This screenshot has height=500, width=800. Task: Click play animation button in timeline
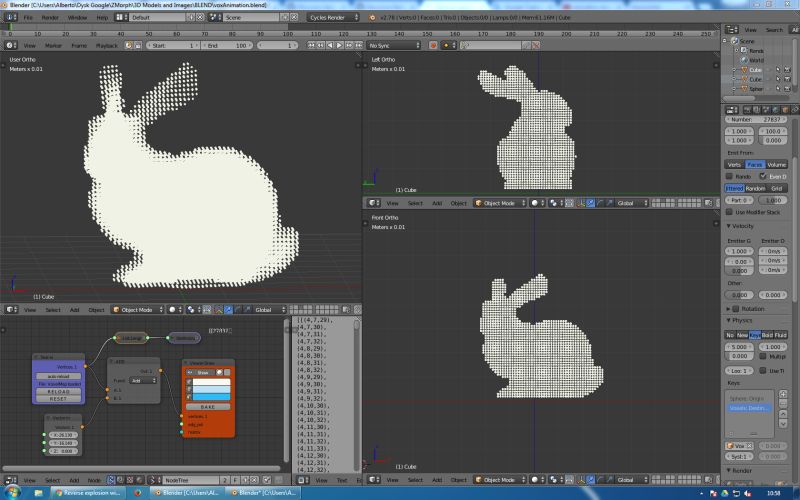tap(340, 45)
